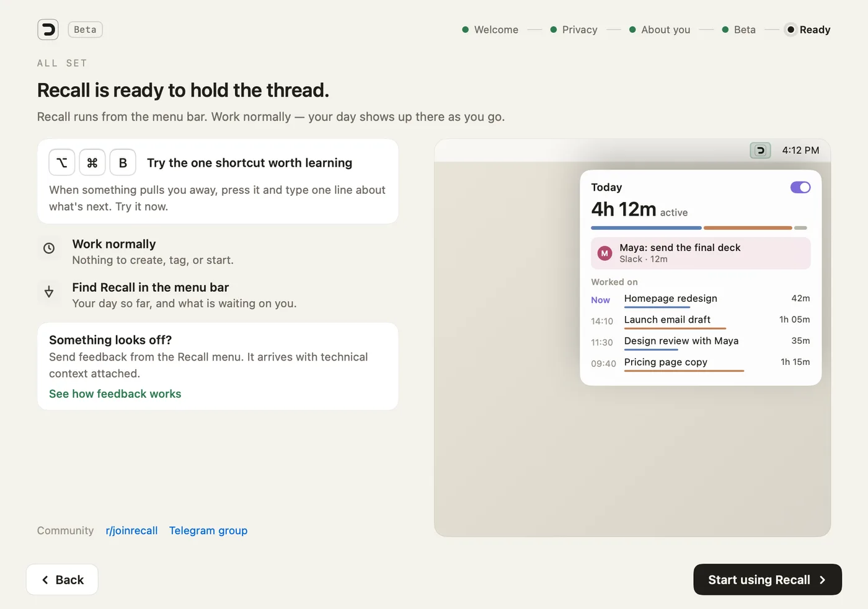Click Start using Recall button
Screen dimensions: 868x609
click(x=768, y=580)
